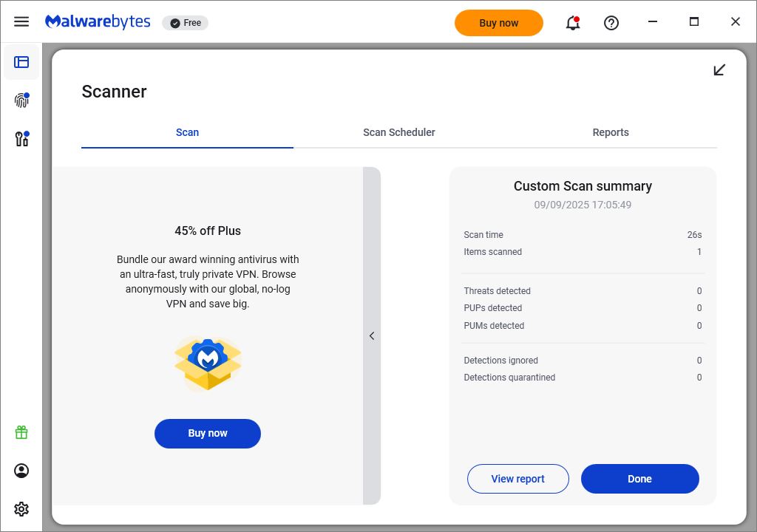Select the 'Detections ignored' label
757x532 pixels.
[x=500, y=360]
